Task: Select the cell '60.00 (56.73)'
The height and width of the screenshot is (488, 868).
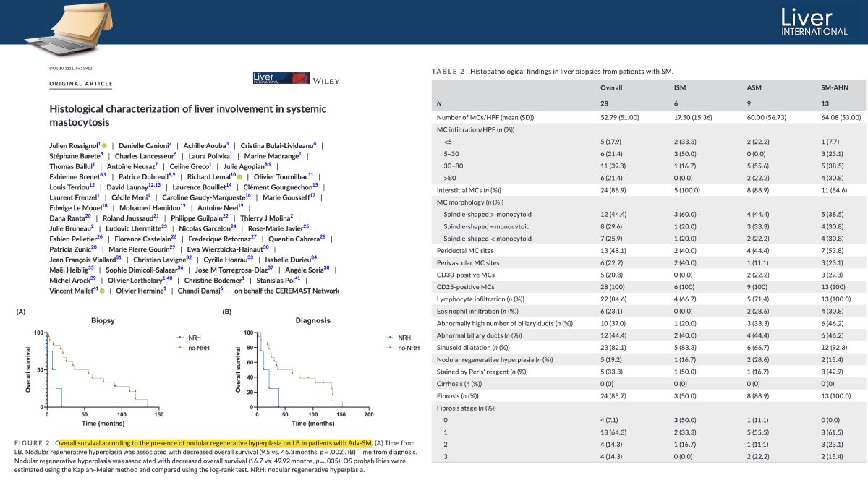Action: click(x=767, y=116)
